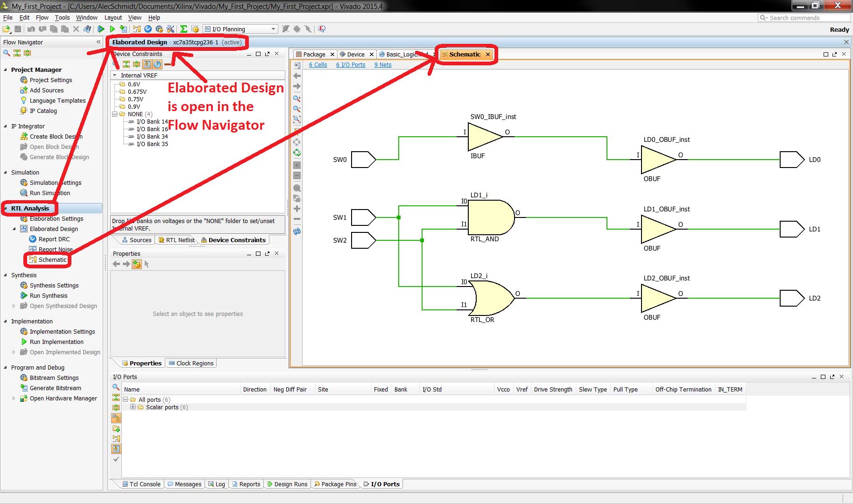Screen dimensions: 853x504
Task: Expand the Scalar ports tree node
Action: click(x=133, y=407)
